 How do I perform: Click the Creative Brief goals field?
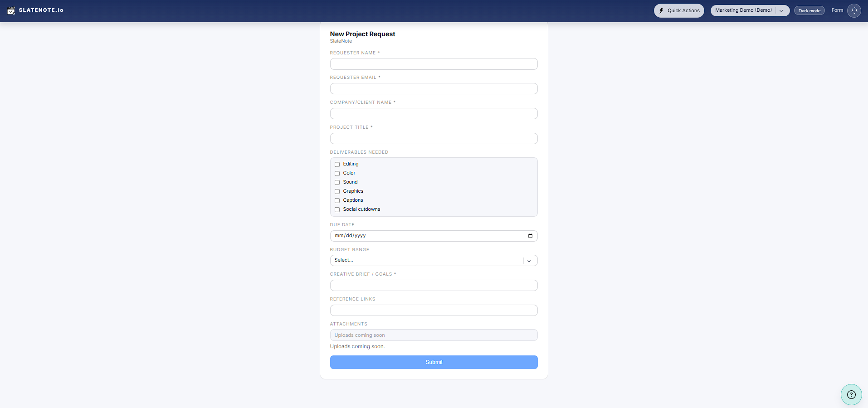(x=434, y=285)
